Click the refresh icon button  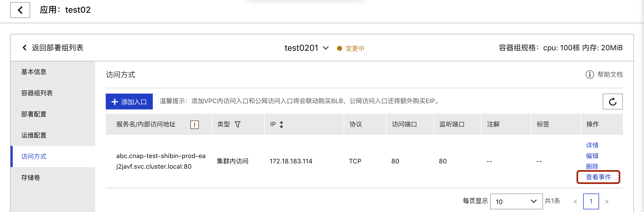(613, 102)
